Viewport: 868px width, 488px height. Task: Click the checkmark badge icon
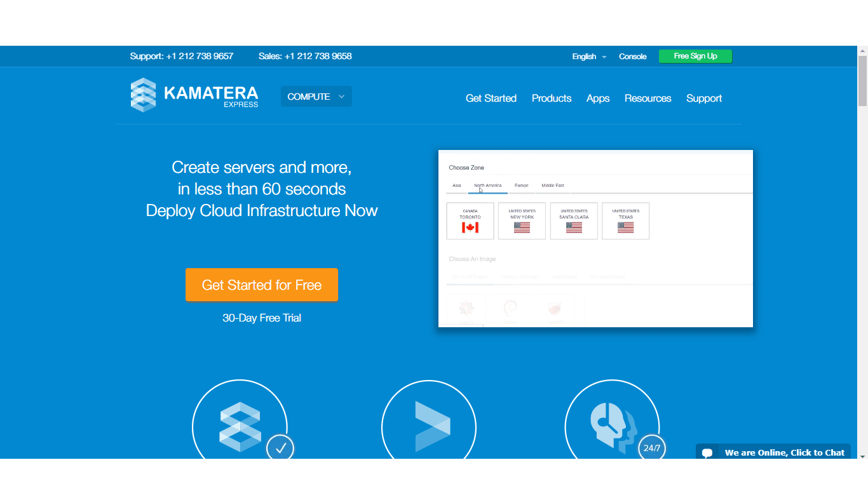[281, 447]
